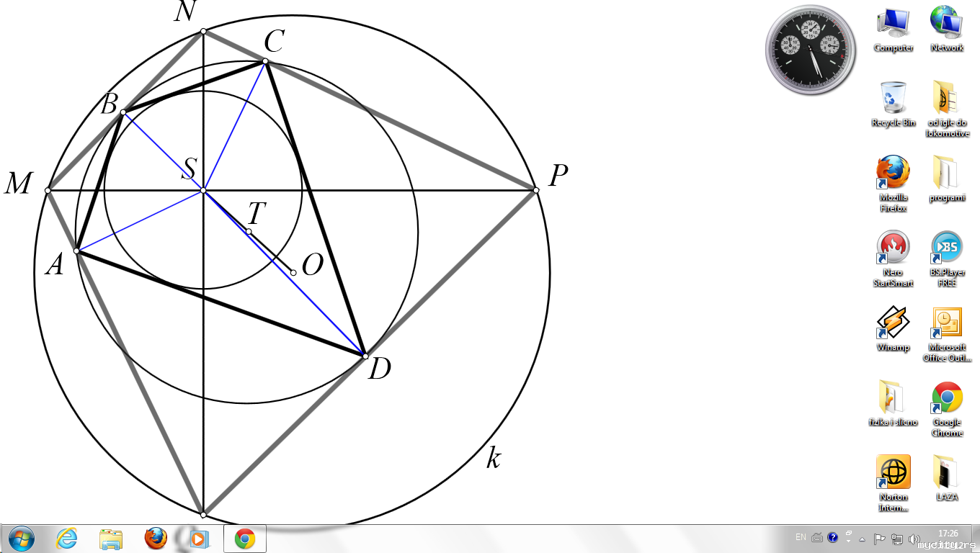Select the Mozilla Firefox desktop shortcut
Image resolution: width=980 pixels, height=553 pixels.
894,184
